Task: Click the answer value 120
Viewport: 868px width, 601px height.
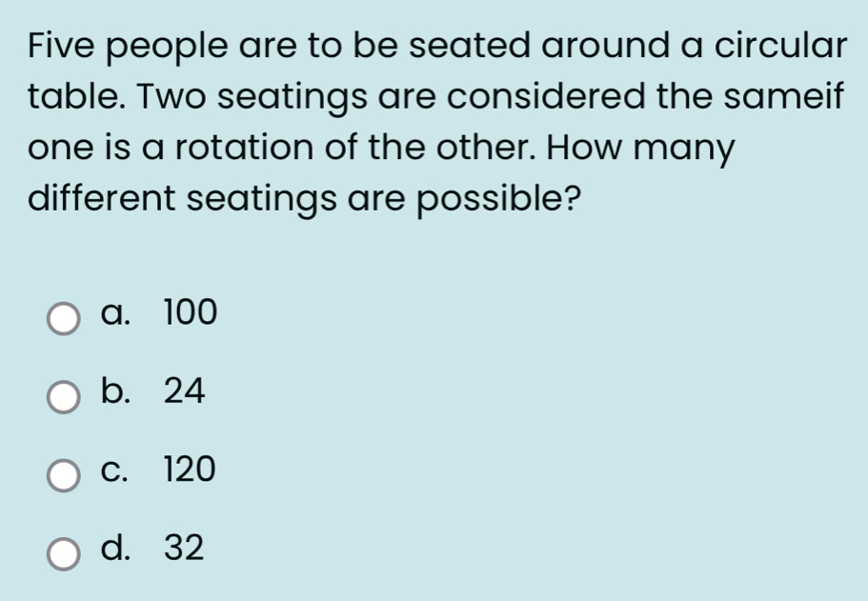Action: tap(190, 470)
